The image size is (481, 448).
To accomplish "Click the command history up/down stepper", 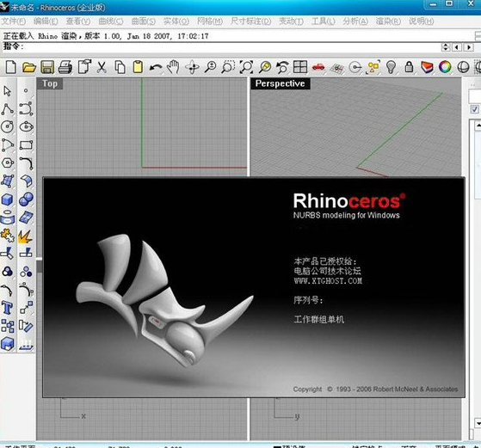I will 446,47.
